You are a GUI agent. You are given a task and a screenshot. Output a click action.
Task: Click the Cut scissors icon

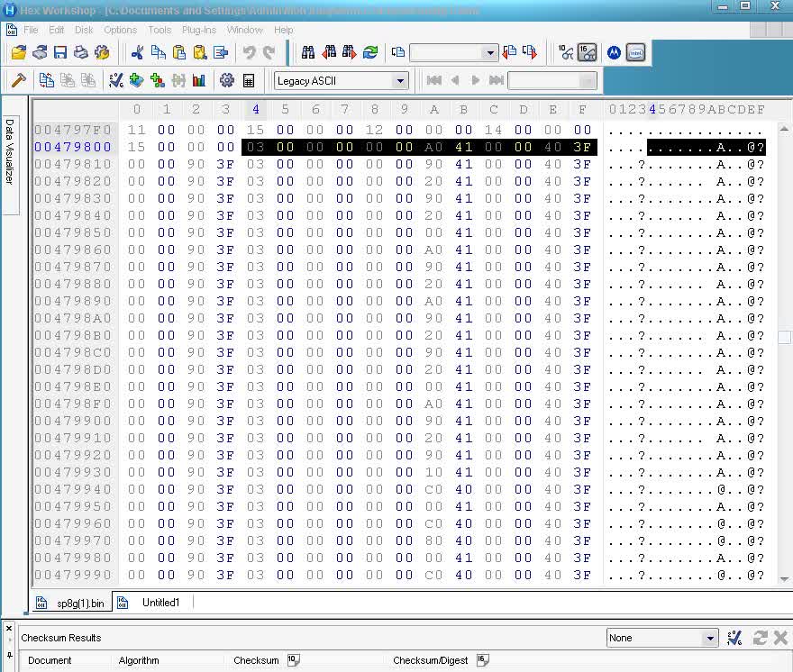click(137, 53)
